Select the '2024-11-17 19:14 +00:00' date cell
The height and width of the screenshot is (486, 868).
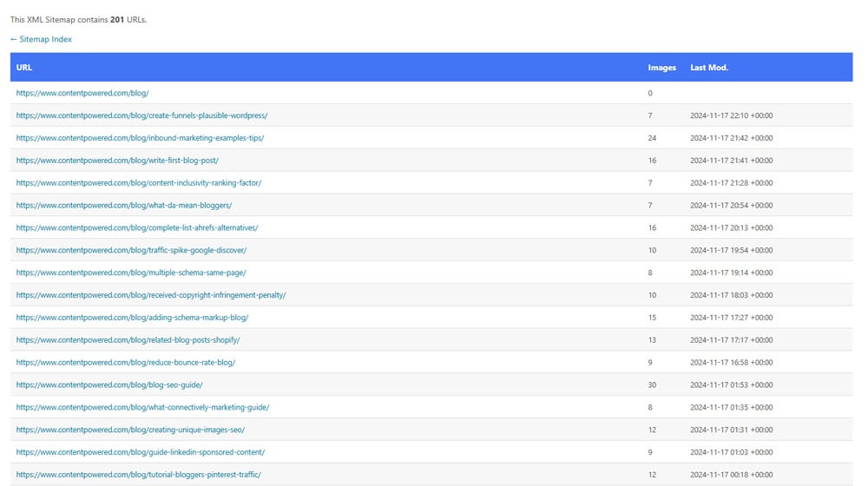(x=731, y=273)
